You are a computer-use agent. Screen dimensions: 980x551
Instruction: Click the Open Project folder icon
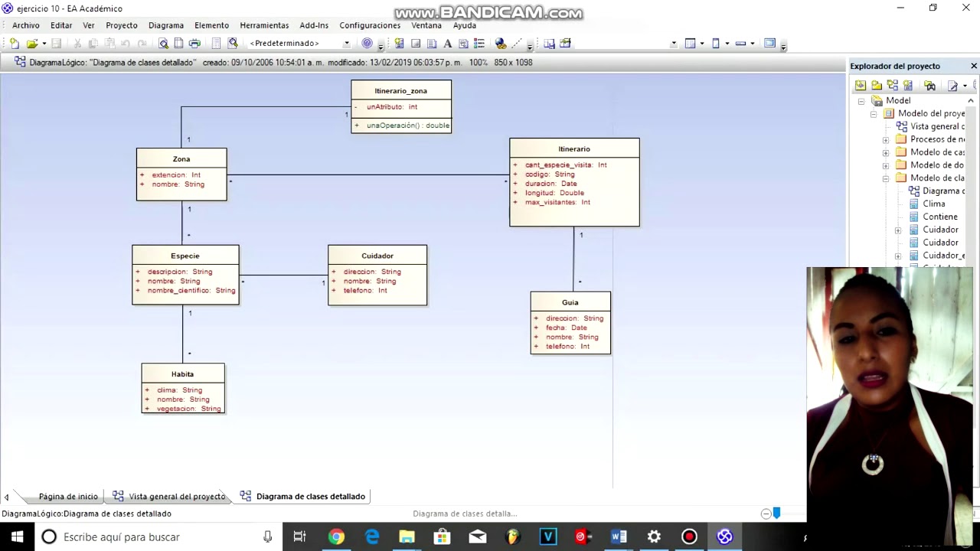click(x=32, y=44)
